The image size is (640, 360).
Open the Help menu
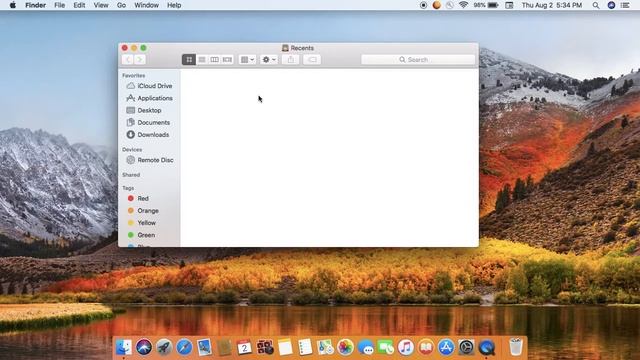[x=174, y=5]
